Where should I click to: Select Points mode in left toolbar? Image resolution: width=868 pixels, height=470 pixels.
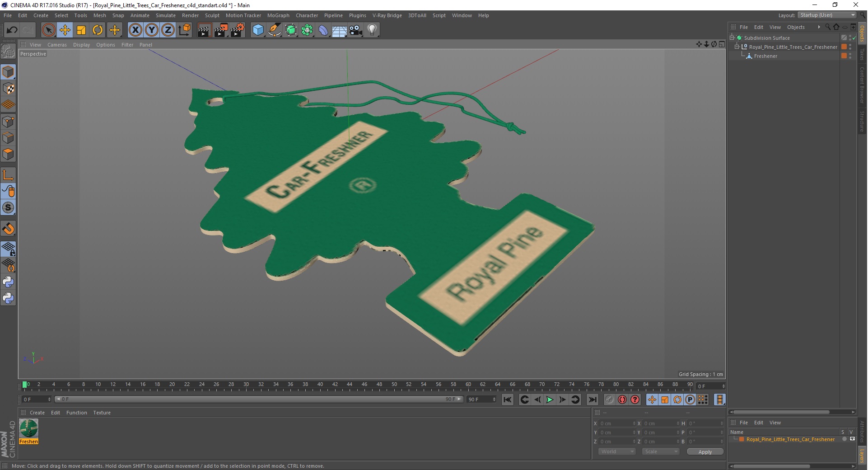click(x=8, y=122)
